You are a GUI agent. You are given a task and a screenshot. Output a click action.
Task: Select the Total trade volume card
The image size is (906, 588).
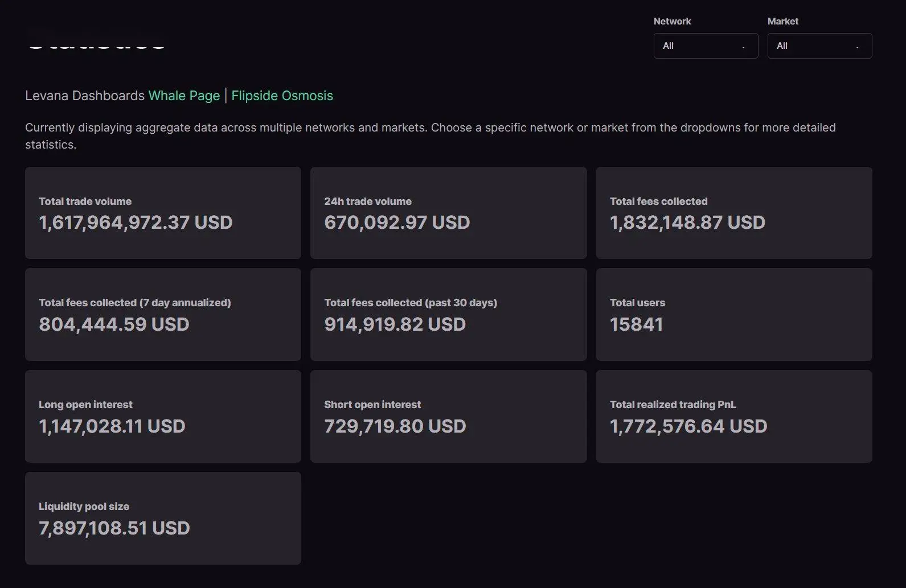163,213
